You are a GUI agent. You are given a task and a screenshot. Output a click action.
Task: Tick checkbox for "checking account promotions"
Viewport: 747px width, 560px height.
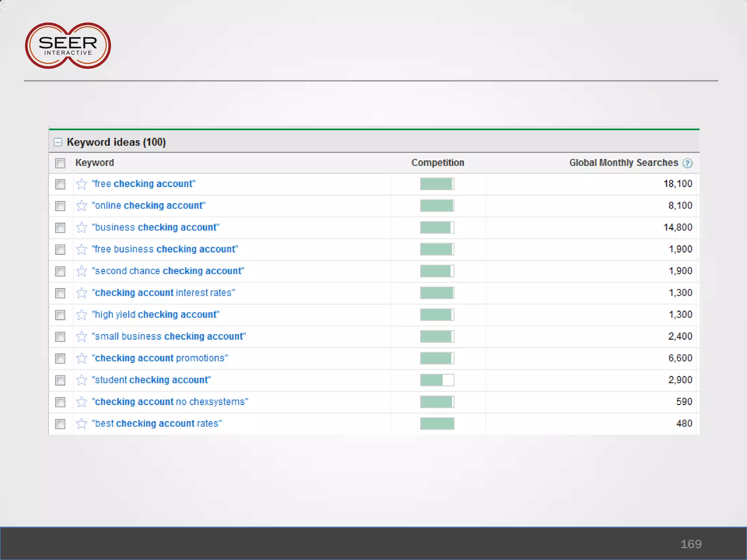pyautogui.click(x=60, y=359)
